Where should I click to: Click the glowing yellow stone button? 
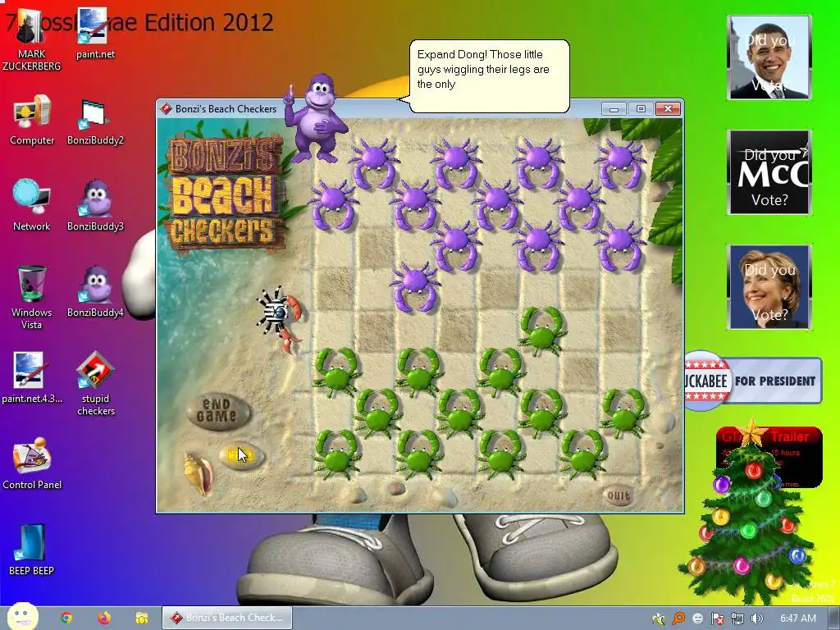241,456
